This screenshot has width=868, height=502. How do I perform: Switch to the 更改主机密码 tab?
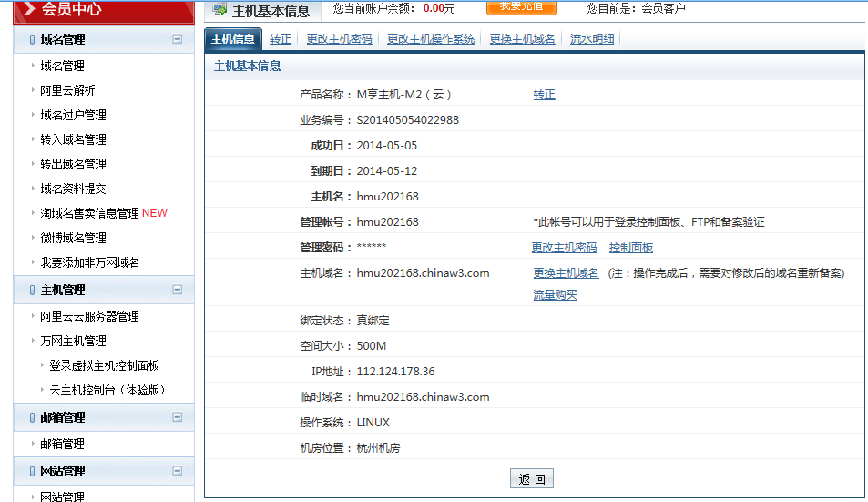[x=339, y=39]
